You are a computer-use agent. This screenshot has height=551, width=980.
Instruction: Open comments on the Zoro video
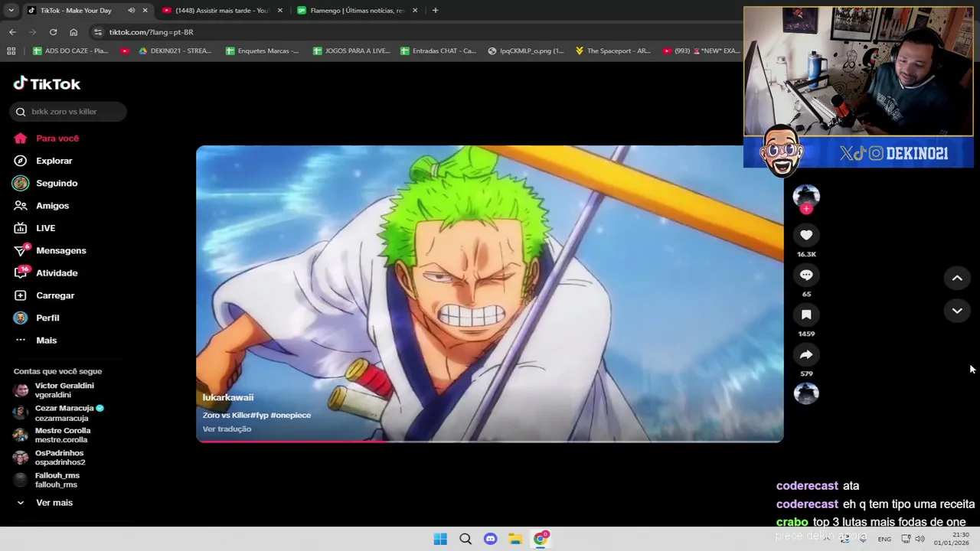click(806, 275)
